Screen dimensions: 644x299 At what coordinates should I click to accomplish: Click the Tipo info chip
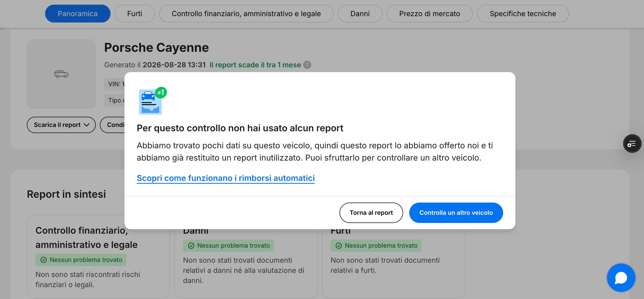tap(115, 100)
